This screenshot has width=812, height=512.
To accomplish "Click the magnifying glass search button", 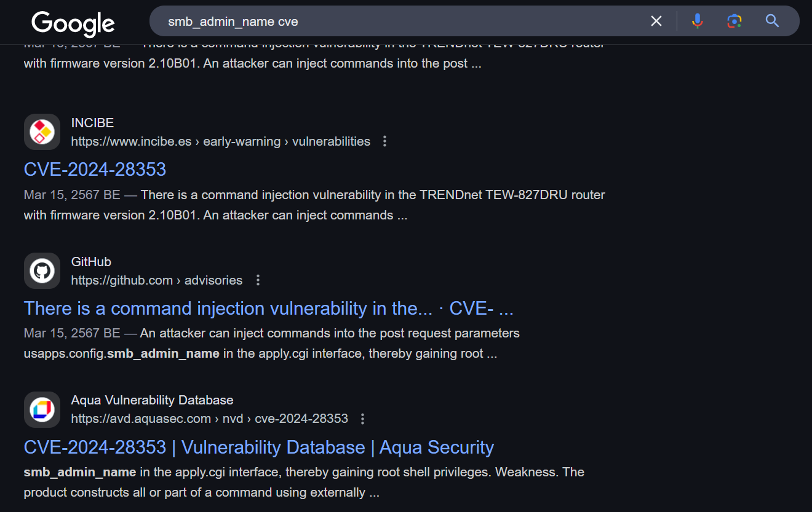I will click(772, 22).
